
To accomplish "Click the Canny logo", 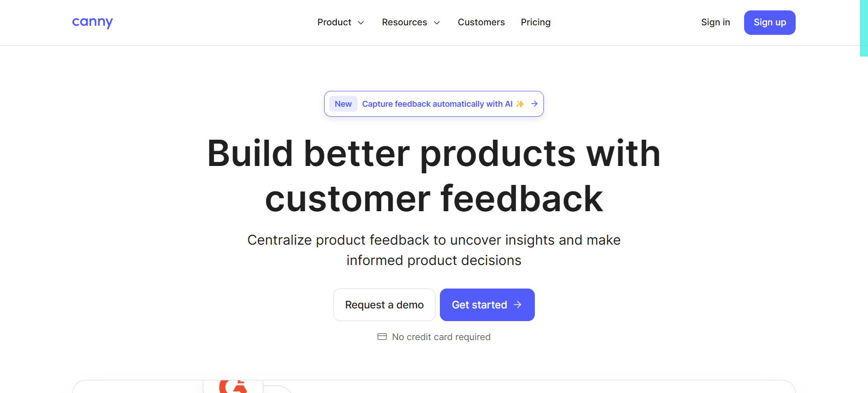I will pyautogui.click(x=92, y=22).
